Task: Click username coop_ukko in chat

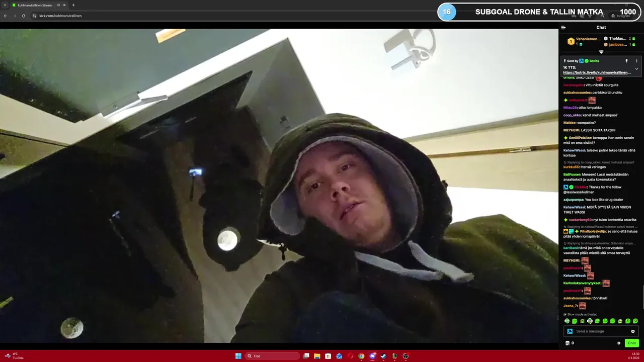Action: pyautogui.click(x=572, y=115)
